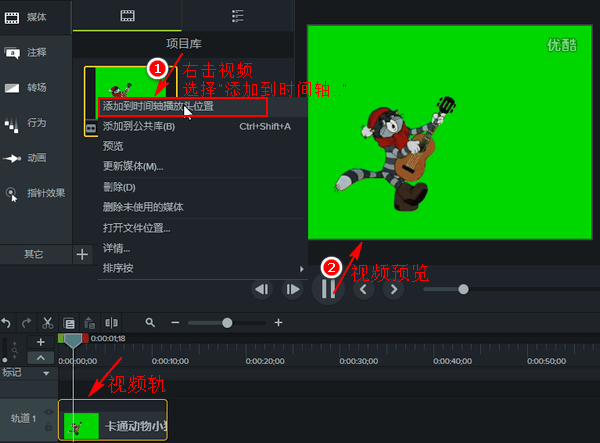Click the timeline playhead handle
Image resolution: width=600 pixels, height=443 pixels.
pyautogui.click(x=73, y=340)
